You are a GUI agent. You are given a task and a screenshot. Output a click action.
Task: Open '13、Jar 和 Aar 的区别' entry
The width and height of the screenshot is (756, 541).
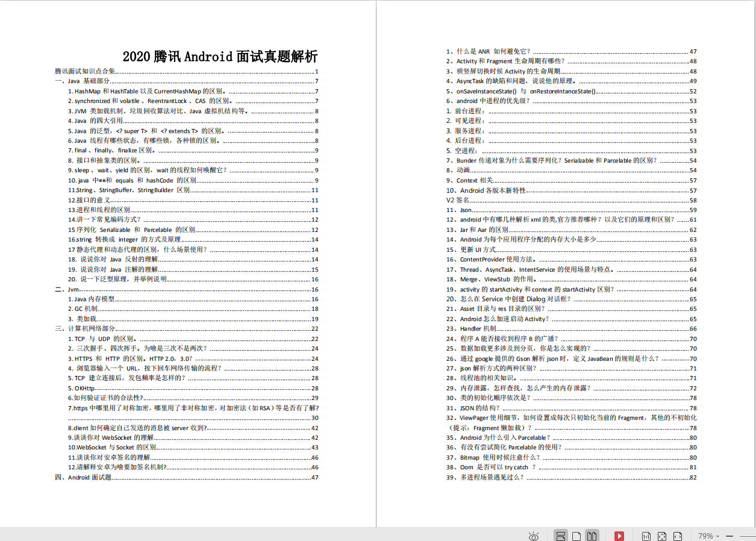tap(572, 230)
